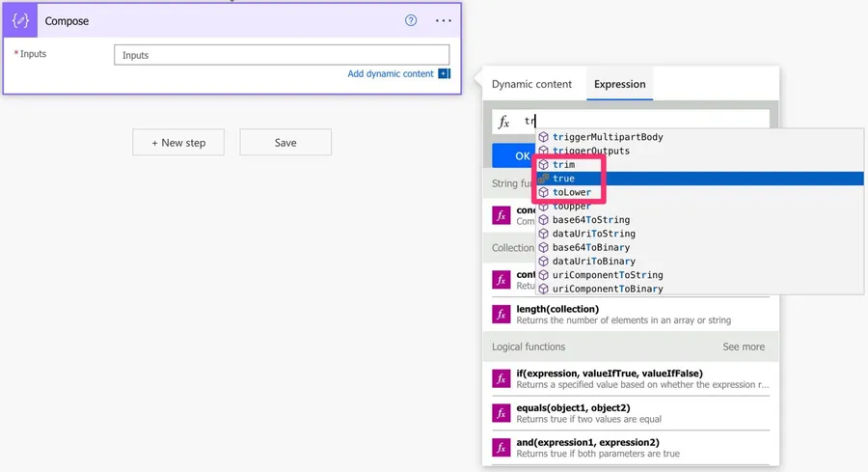
Task: Click the fx icon next to equals(object1, object2)
Action: (501, 413)
